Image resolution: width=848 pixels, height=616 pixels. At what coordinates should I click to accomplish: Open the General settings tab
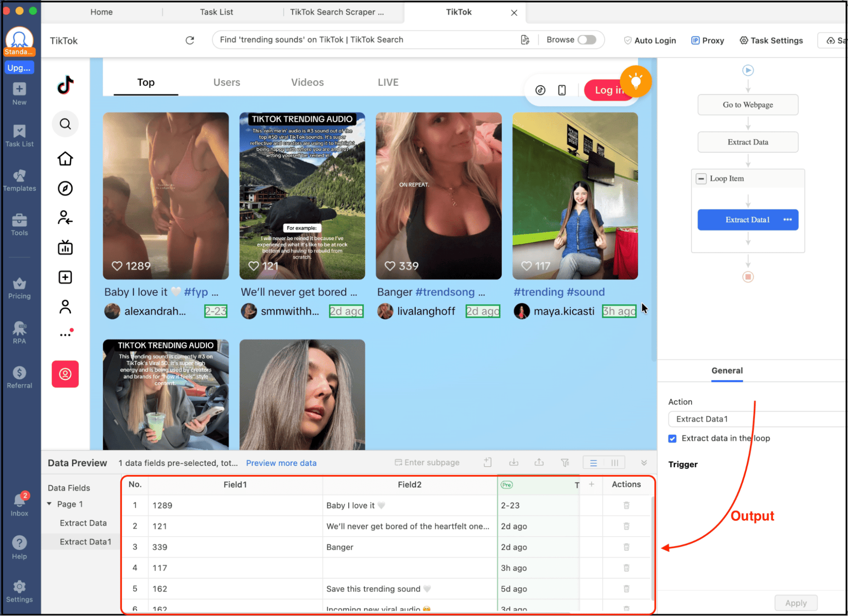point(727,370)
